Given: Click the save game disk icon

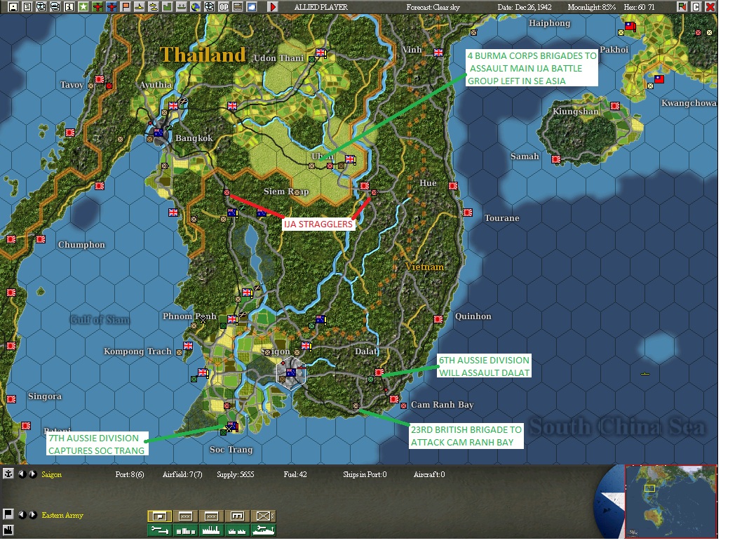Looking at the screenshot, I should pyautogui.click(x=13, y=7).
